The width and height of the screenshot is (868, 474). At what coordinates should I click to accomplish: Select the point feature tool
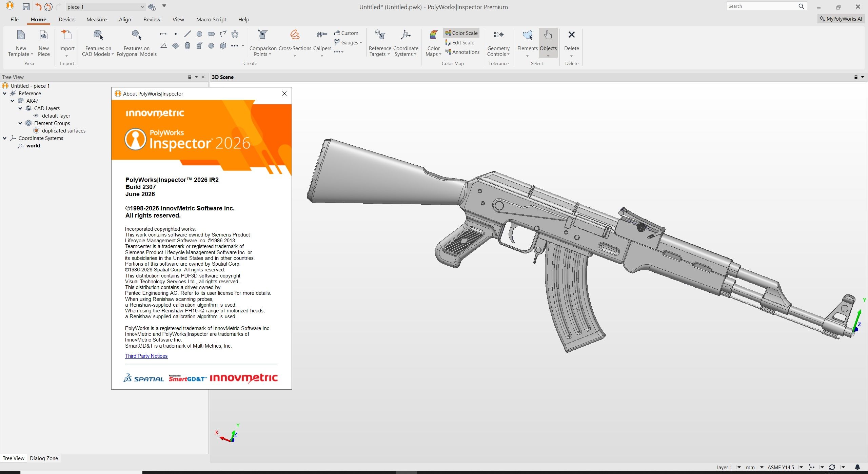coord(176,34)
